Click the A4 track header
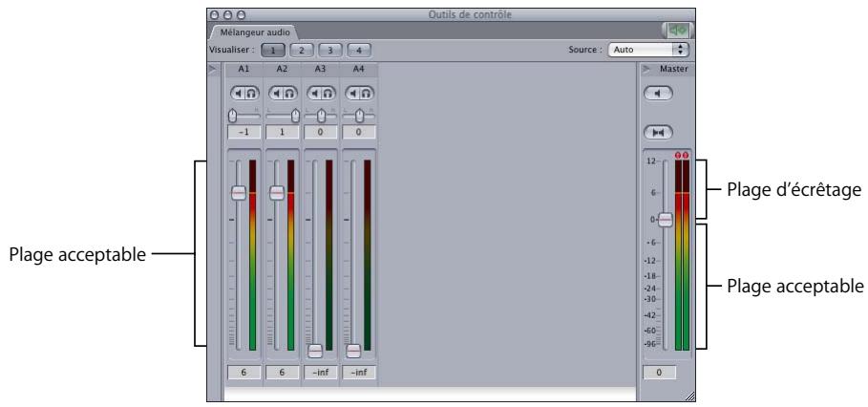The width and height of the screenshot is (868, 407). pyautogui.click(x=359, y=69)
